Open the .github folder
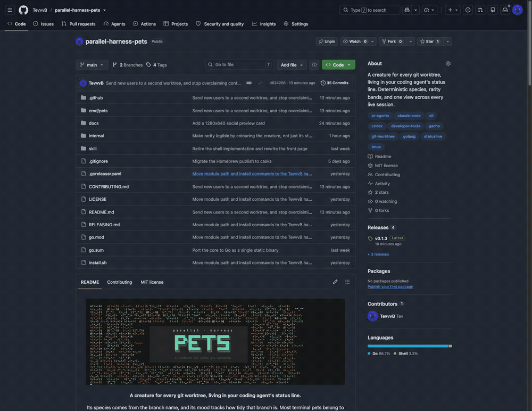 96,97
